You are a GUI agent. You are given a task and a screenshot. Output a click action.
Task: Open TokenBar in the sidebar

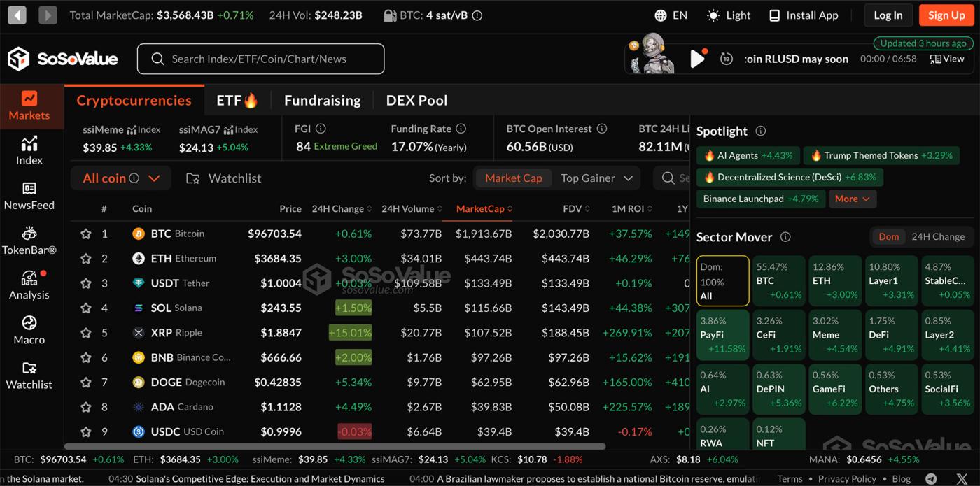29,241
